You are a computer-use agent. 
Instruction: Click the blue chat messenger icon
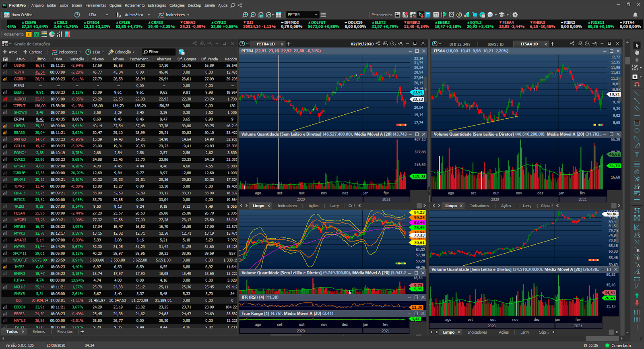(x=490, y=15)
